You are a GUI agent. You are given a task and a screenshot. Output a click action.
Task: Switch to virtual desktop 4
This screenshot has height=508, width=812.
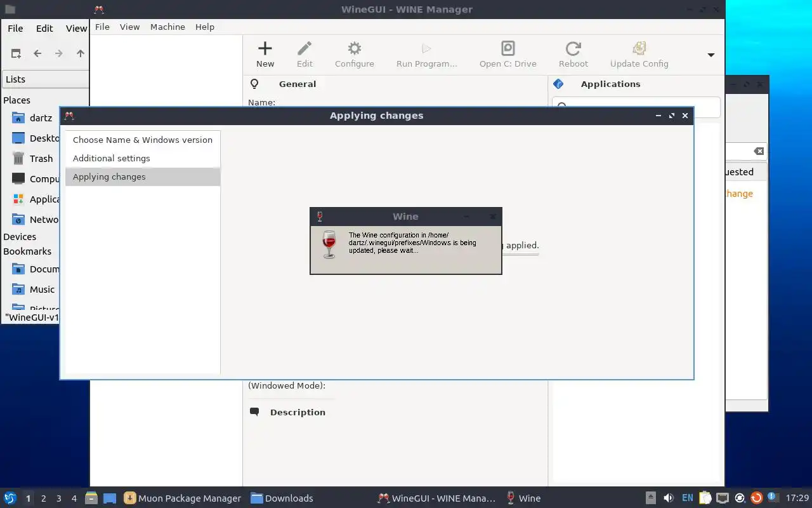[x=74, y=498]
